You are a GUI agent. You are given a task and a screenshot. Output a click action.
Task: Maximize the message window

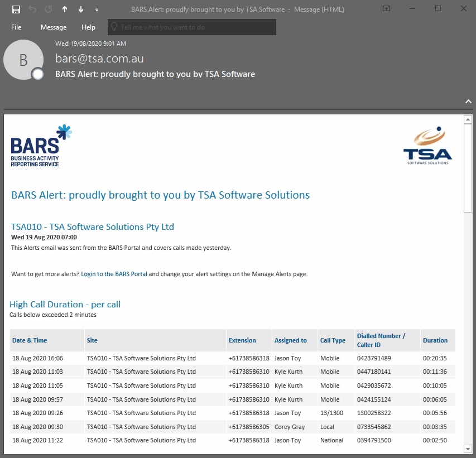tap(438, 8)
